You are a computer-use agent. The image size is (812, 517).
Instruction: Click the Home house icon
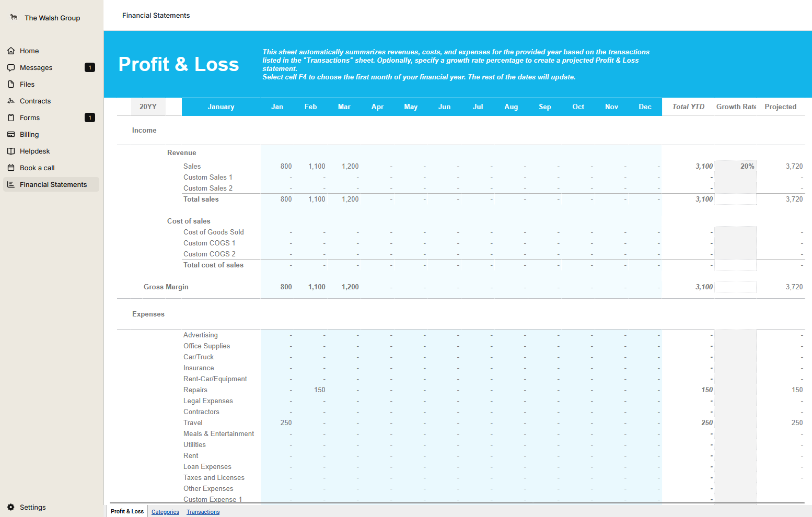[11, 51]
